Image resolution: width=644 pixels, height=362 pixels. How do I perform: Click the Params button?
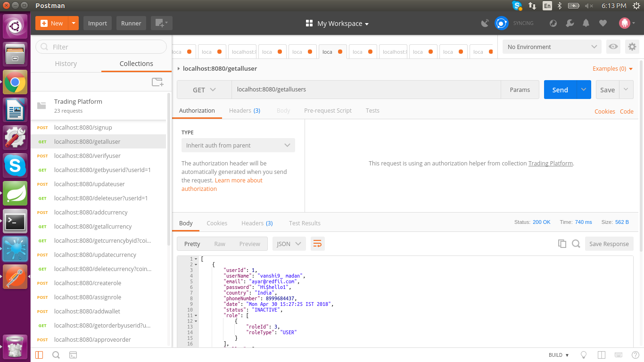[520, 90]
